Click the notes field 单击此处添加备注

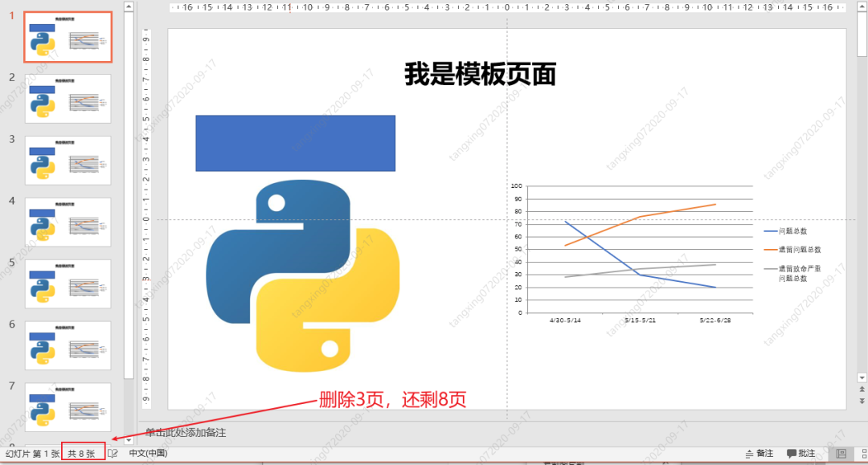click(x=186, y=432)
